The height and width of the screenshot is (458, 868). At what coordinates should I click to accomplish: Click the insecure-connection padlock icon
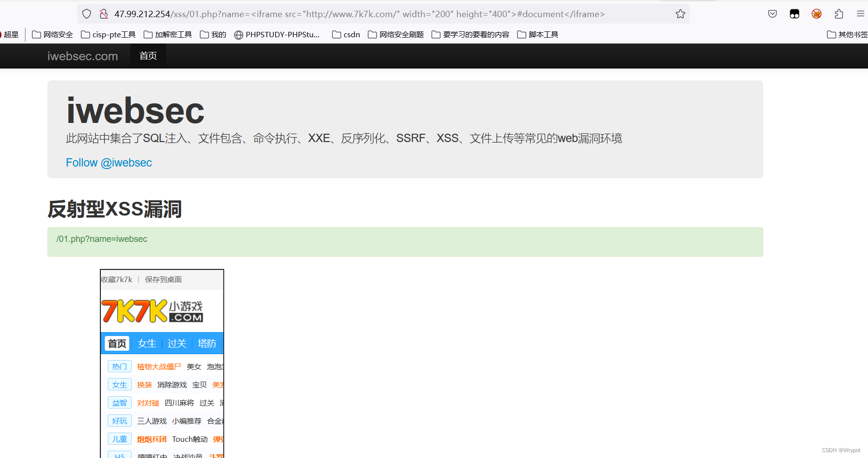[x=104, y=14]
